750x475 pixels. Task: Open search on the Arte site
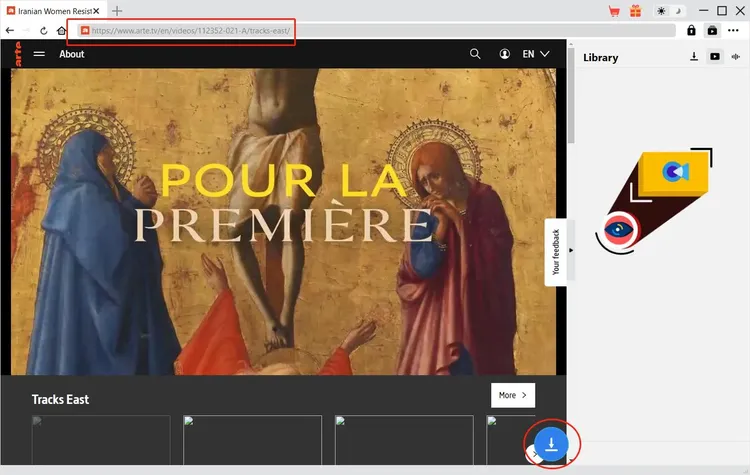[475, 54]
